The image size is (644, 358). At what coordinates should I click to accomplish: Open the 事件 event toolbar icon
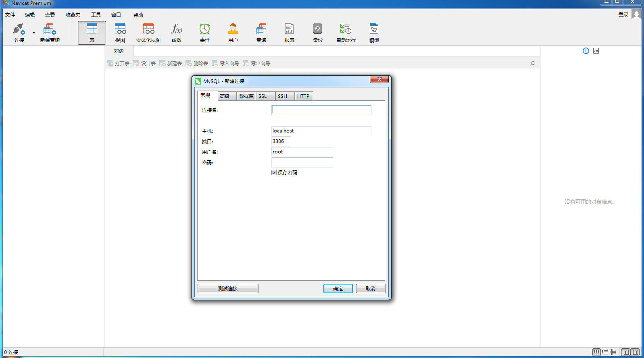coord(205,33)
